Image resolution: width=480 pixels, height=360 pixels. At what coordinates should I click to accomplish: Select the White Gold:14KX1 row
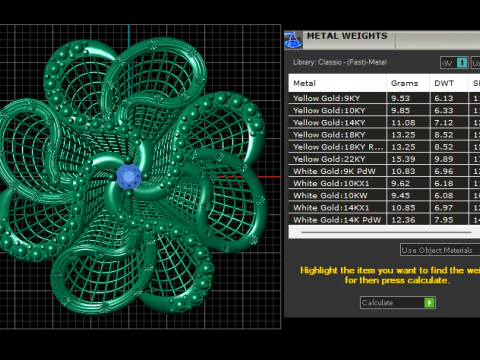(384, 208)
